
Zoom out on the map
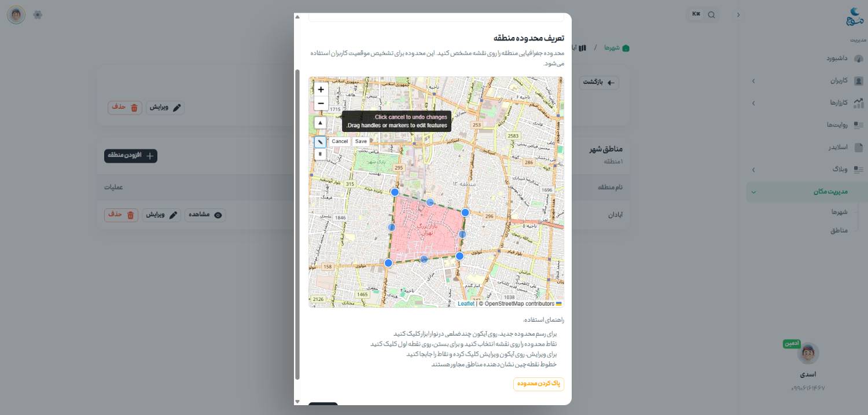point(321,104)
